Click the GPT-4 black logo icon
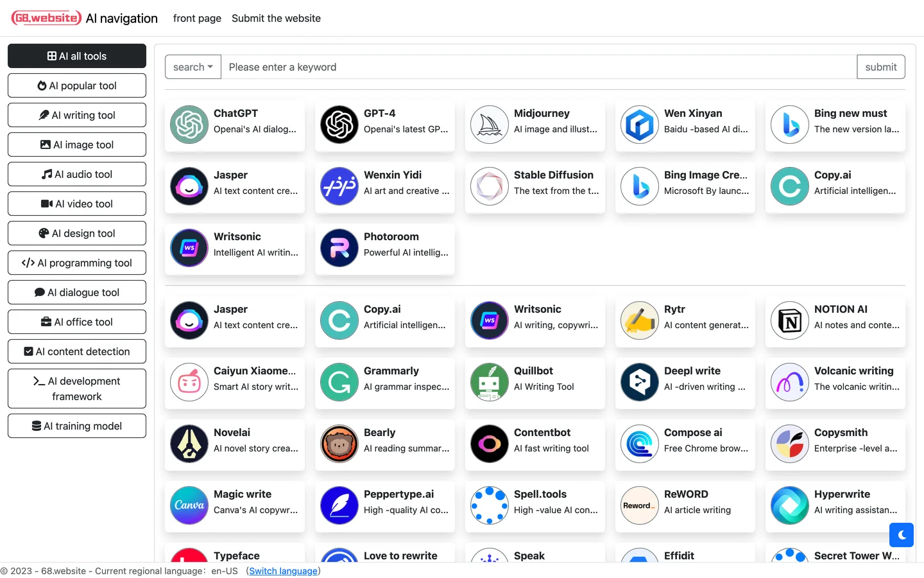924x578 pixels. 339,125
